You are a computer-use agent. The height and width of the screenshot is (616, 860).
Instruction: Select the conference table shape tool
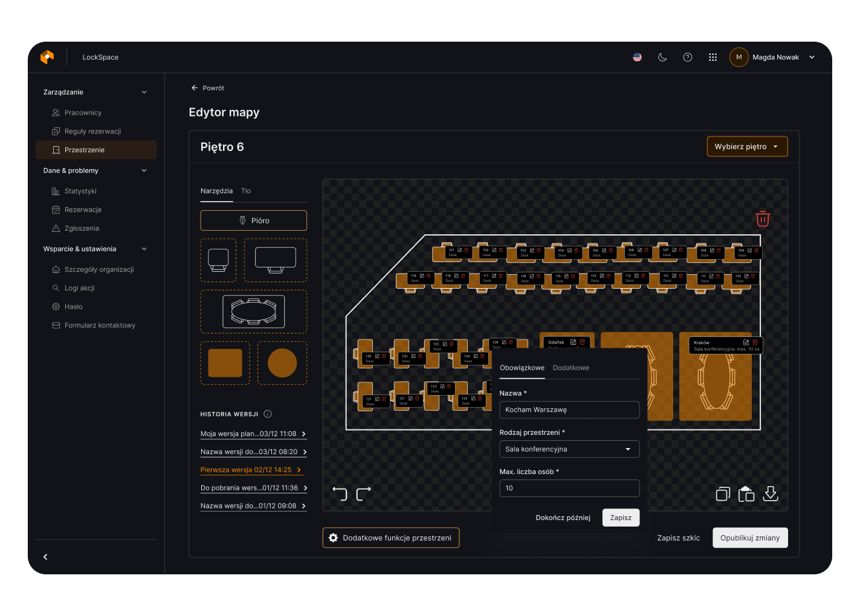(253, 312)
